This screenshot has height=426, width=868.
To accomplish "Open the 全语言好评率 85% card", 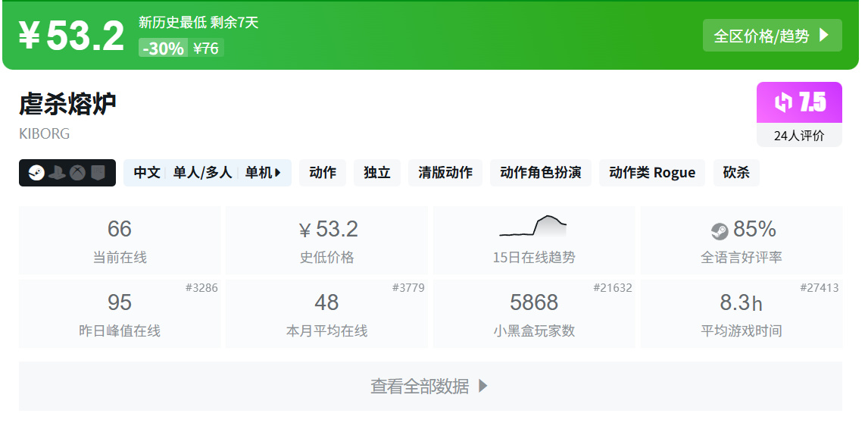I will point(742,240).
